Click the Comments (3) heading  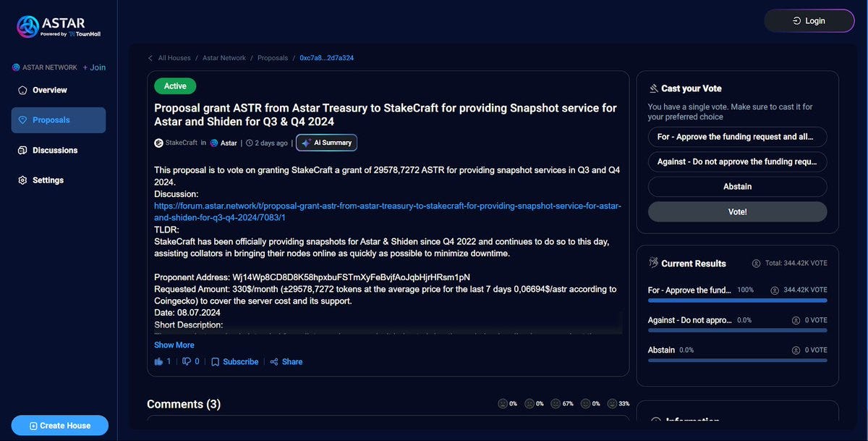coord(184,404)
